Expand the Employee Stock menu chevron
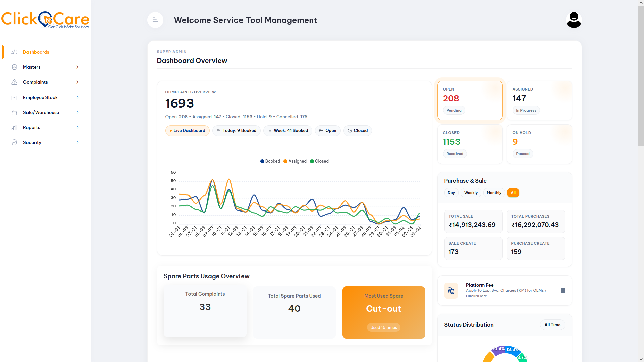The width and height of the screenshot is (644, 362). [x=77, y=97]
